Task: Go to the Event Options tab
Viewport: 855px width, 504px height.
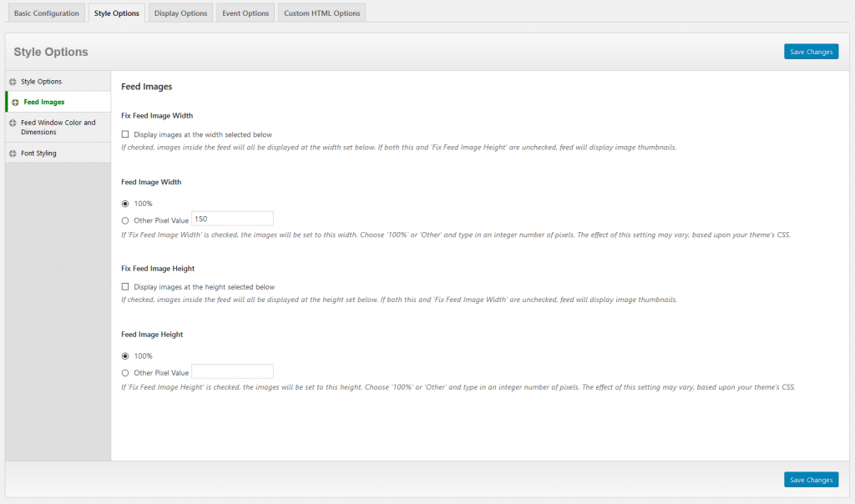Action: [245, 13]
